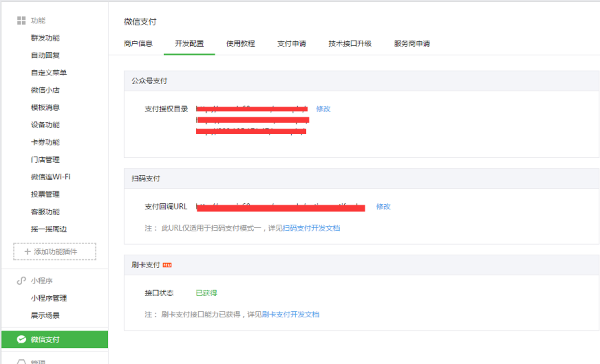Go to 微信小店
Image resolution: width=600 pixels, height=364 pixels.
tap(45, 90)
